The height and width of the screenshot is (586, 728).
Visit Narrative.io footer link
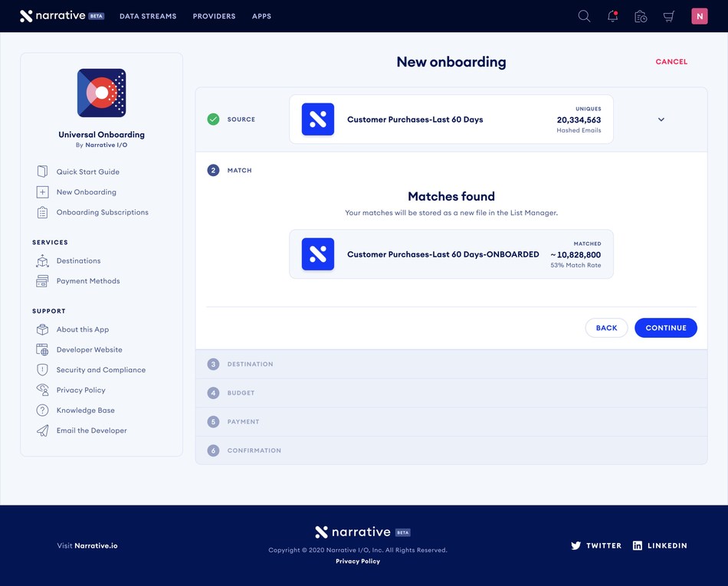(87, 545)
